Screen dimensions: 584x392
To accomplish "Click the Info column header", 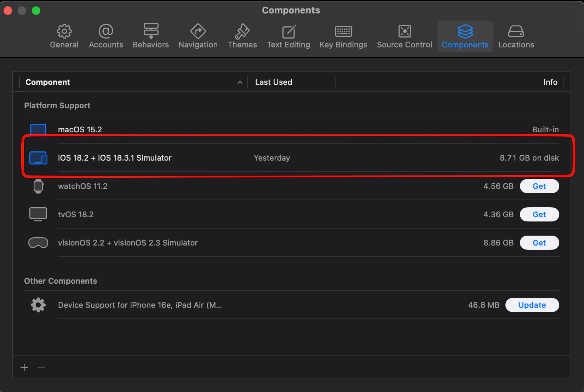I will tap(550, 82).
